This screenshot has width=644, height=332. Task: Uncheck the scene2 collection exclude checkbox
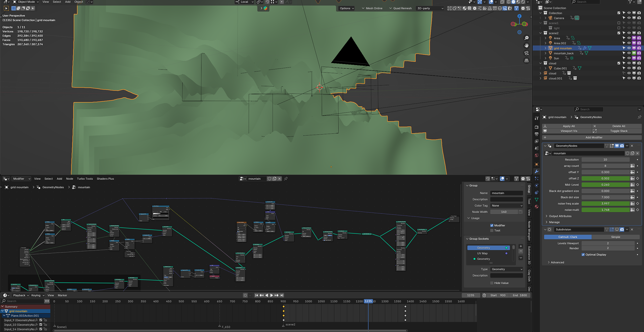click(x=619, y=33)
